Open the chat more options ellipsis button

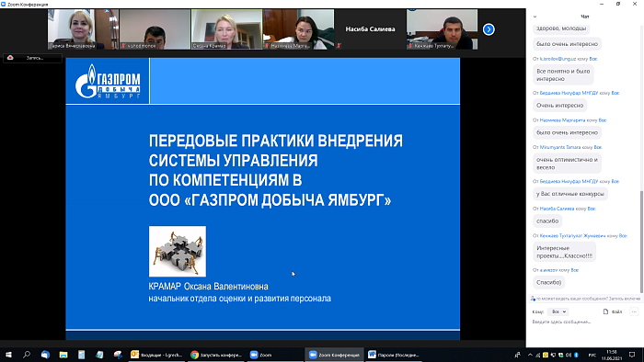point(634,312)
